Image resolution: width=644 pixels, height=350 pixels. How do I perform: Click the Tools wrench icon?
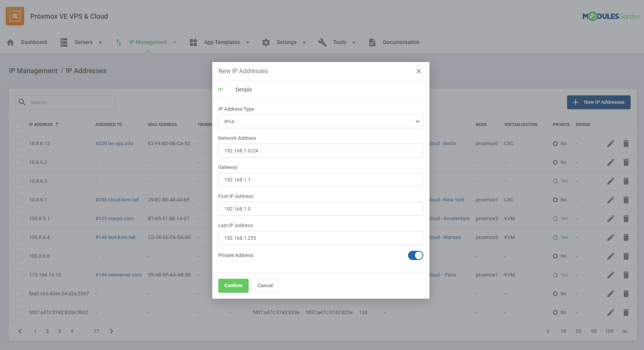tap(322, 42)
